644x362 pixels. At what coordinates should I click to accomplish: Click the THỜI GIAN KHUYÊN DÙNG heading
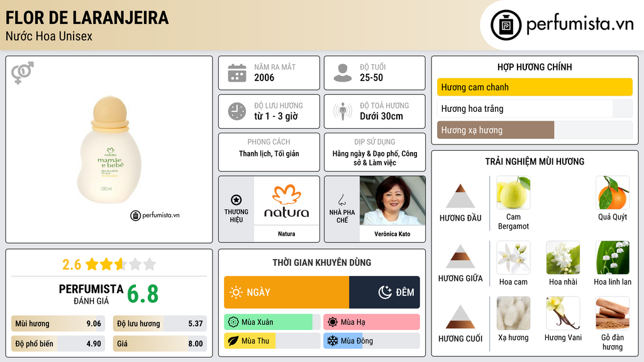pyautogui.click(x=322, y=263)
